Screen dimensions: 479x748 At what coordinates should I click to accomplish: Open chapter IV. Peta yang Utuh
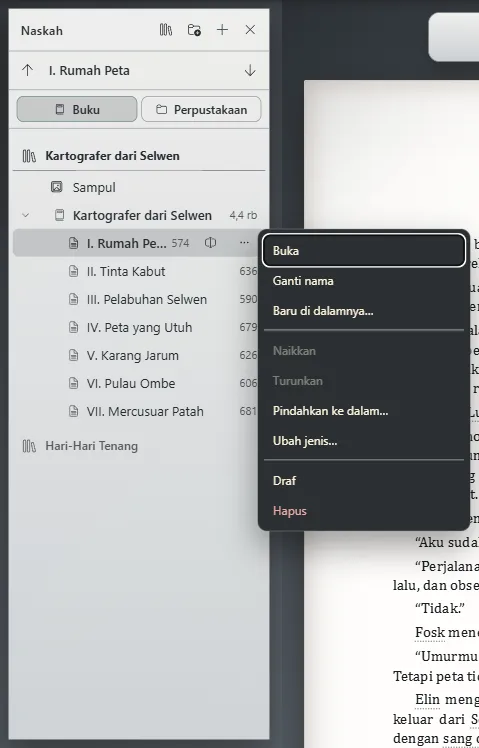(139, 327)
